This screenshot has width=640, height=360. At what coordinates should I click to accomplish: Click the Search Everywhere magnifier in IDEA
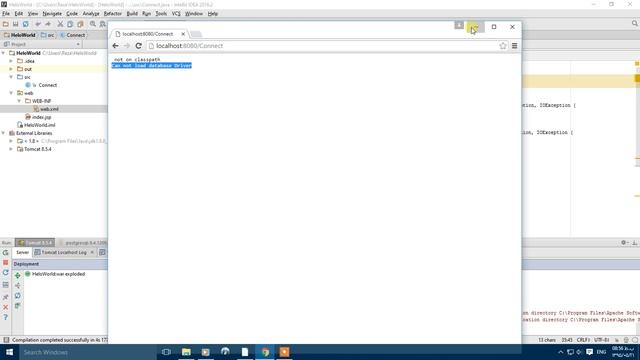point(635,24)
